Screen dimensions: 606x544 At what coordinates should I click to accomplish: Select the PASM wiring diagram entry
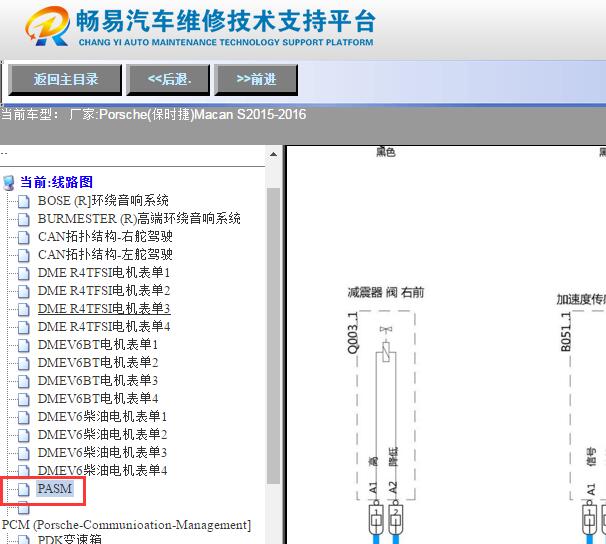(x=54, y=489)
